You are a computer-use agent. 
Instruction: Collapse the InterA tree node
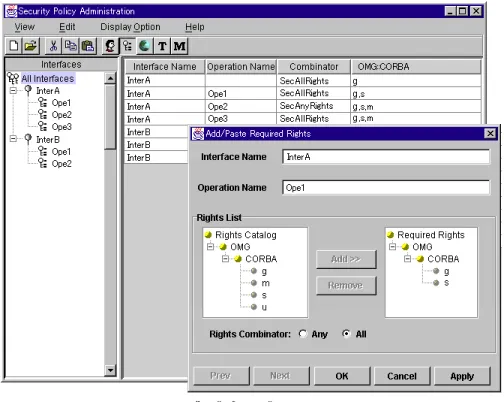(x=13, y=90)
